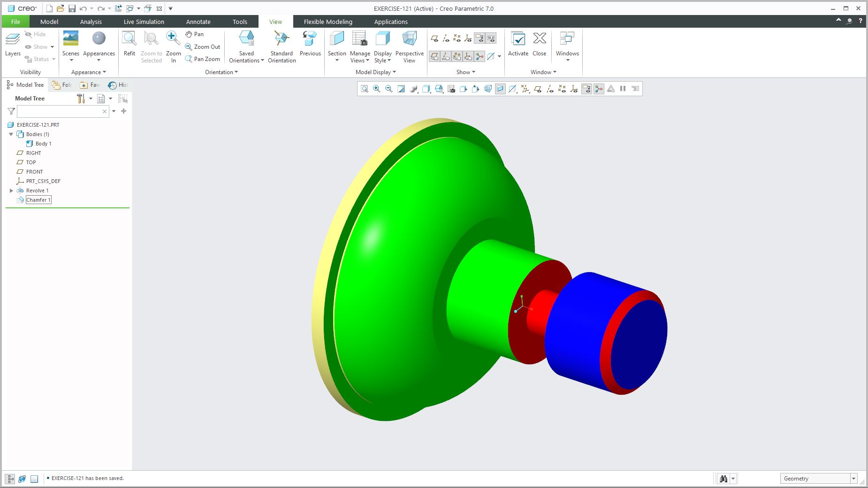Switch to the Flexible Modeling tab

328,22
